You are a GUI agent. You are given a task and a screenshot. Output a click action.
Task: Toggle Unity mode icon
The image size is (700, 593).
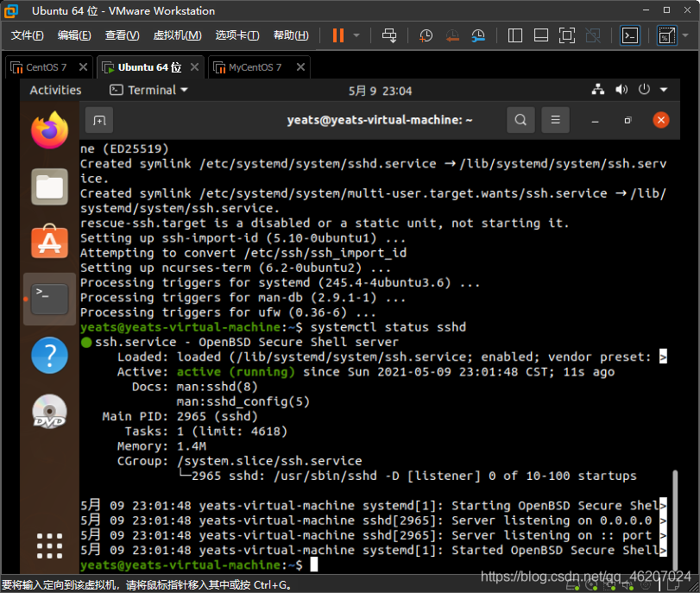(x=593, y=35)
